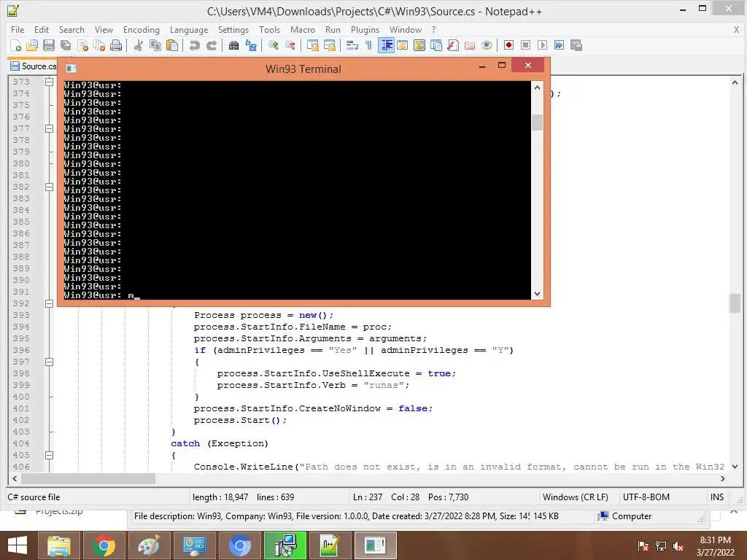Save the recorded macro icon

point(576,45)
